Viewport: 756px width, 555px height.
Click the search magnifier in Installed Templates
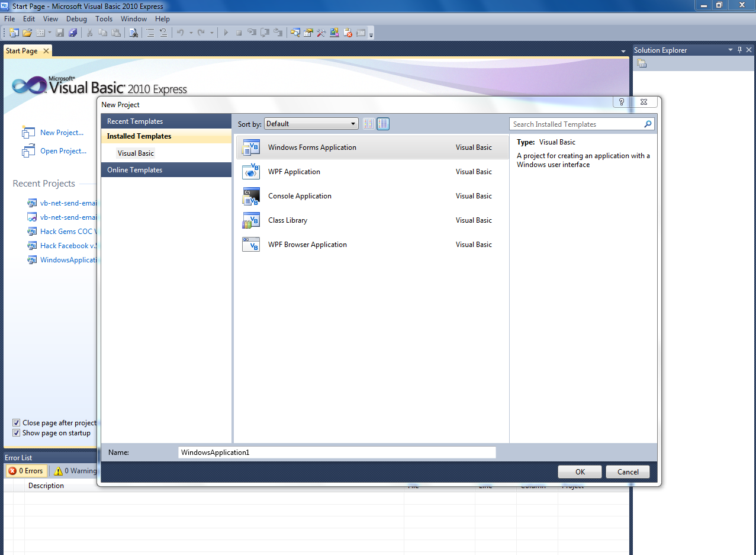[648, 124]
